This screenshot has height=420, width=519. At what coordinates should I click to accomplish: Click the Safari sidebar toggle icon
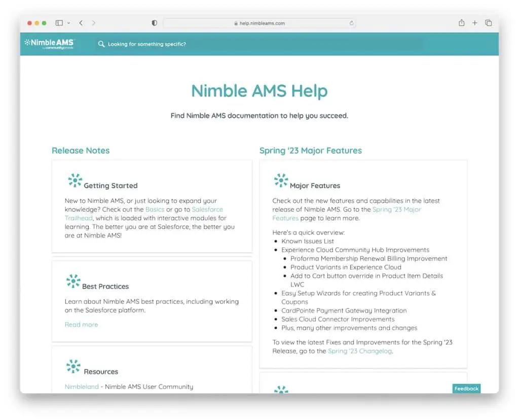59,23
